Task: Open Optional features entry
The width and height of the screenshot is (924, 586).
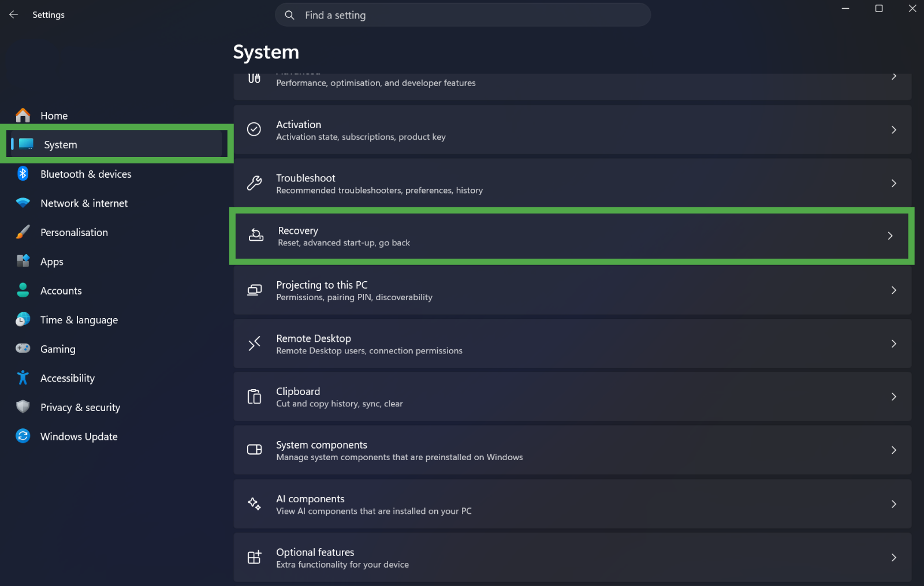Action: point(572,557)
